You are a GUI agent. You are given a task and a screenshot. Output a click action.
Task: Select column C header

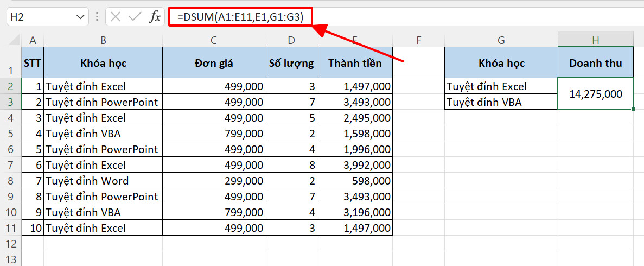[x=214, y=40]
